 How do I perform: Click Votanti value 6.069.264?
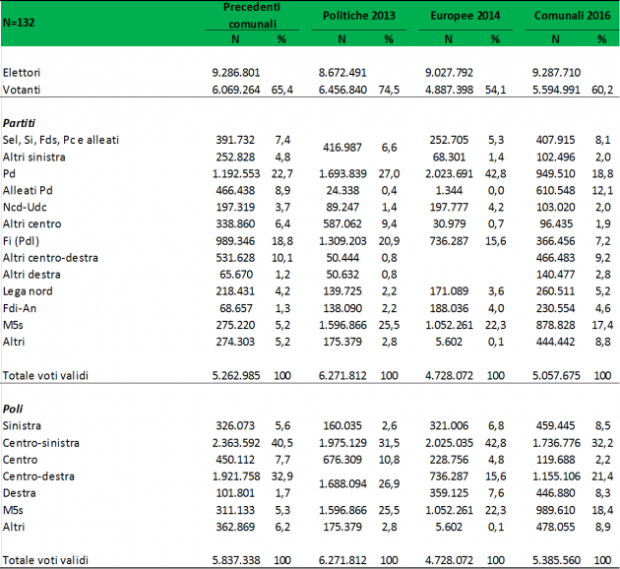(236, 90)
